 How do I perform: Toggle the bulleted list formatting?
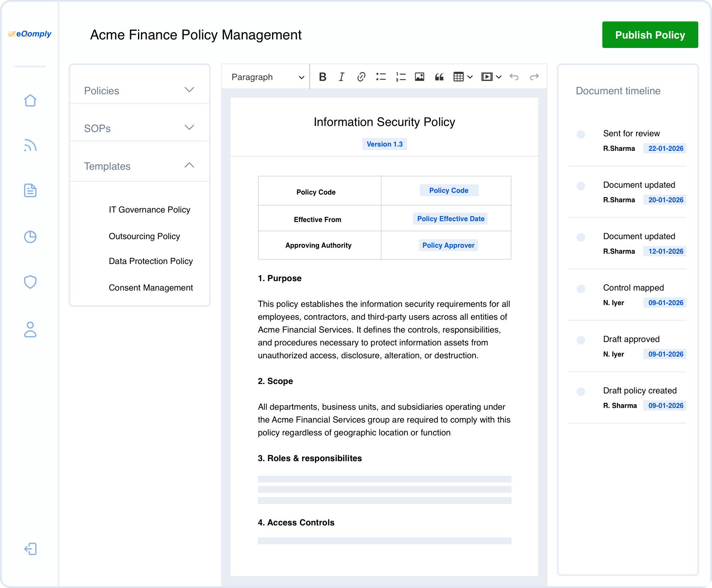381,77
